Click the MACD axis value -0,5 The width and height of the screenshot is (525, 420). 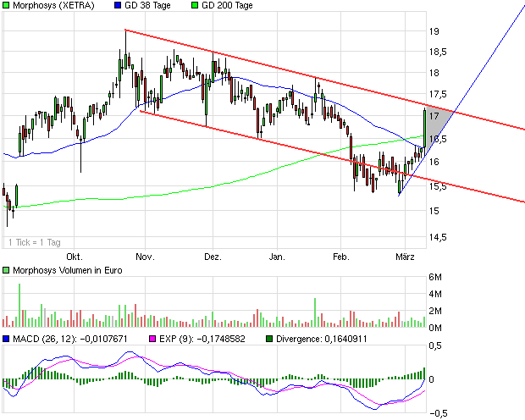pyautogui.click(x=438, y=413)
